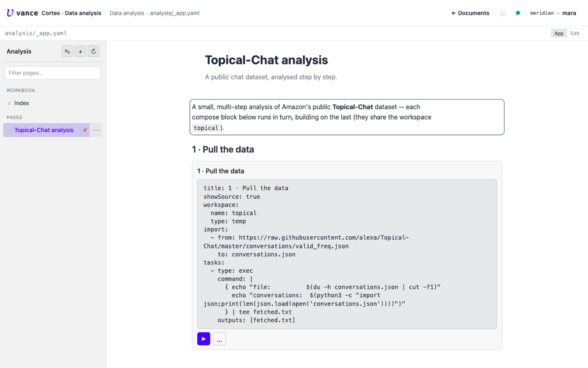This screenshot has width=588, height=368.
Task: Click 'to: conversations.json' line in code
Action: pyautogui.click(x=256, y=254)
